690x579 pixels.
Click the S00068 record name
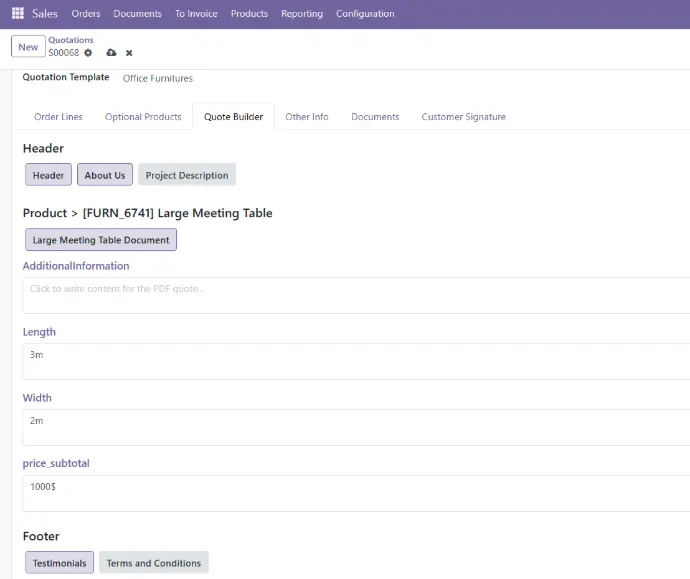[x=64, y=53]
